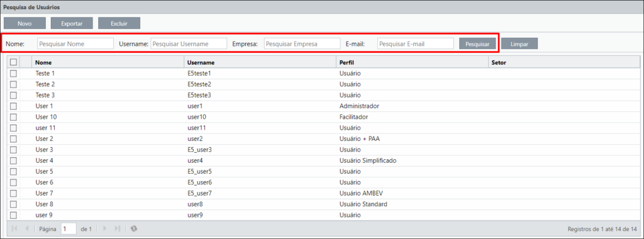Sort by the Setor column header
The image size is (644, 239).
[x=564, y=62]
